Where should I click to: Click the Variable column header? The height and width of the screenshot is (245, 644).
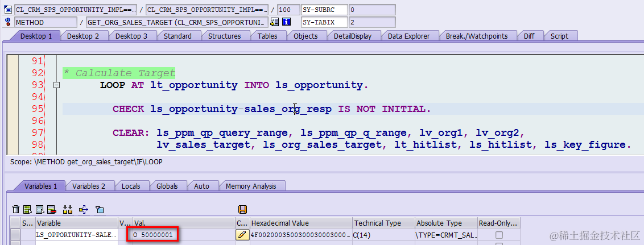[76, 223]
